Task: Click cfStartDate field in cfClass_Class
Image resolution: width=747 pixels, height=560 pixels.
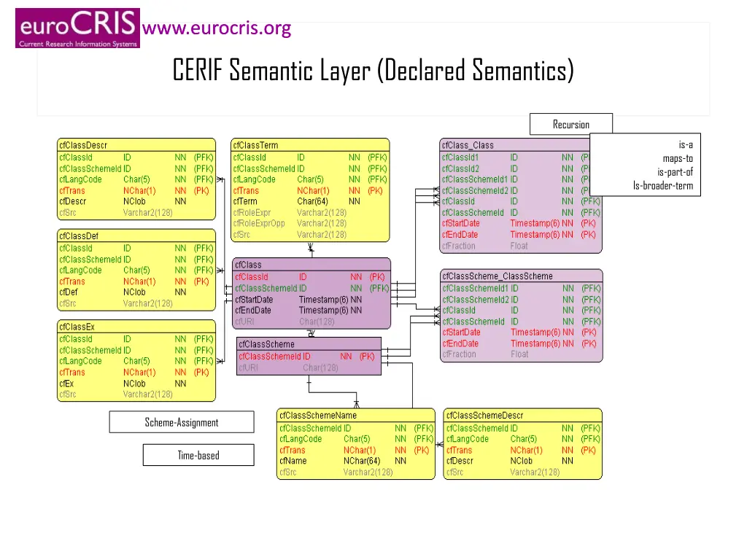Action: pos(521,223)
